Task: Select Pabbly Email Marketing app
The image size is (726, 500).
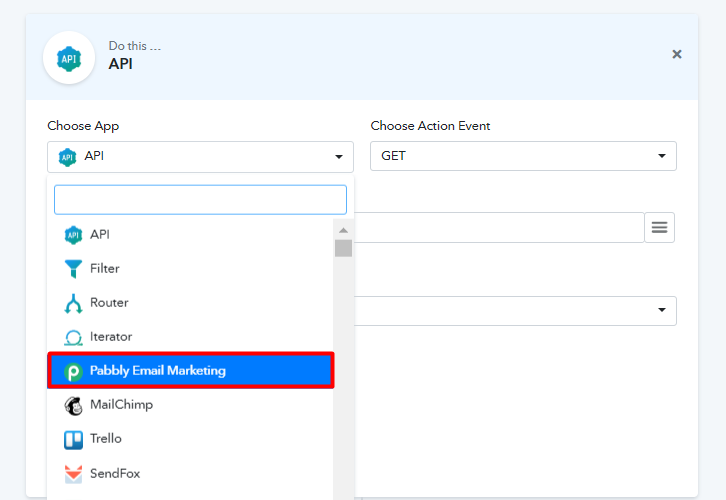Action: click(190, 370)
